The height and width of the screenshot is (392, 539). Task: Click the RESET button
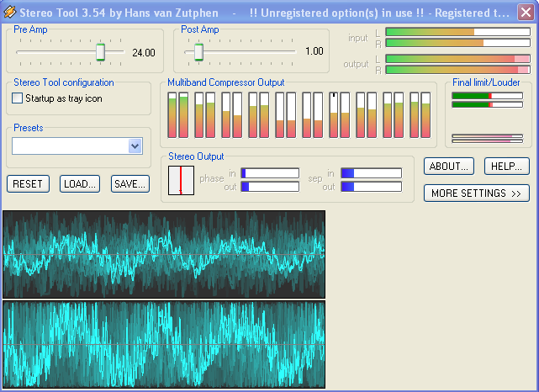28,184
